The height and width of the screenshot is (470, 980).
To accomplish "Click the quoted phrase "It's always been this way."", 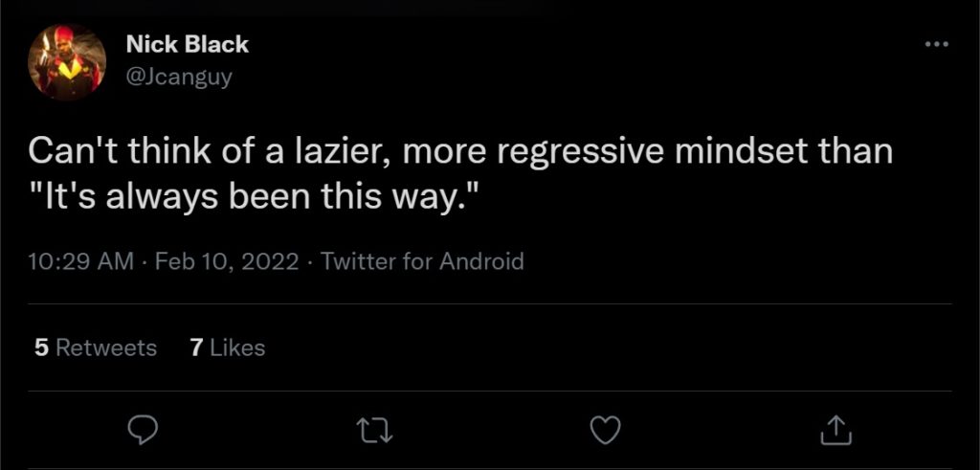I will (x=255, y=197).
